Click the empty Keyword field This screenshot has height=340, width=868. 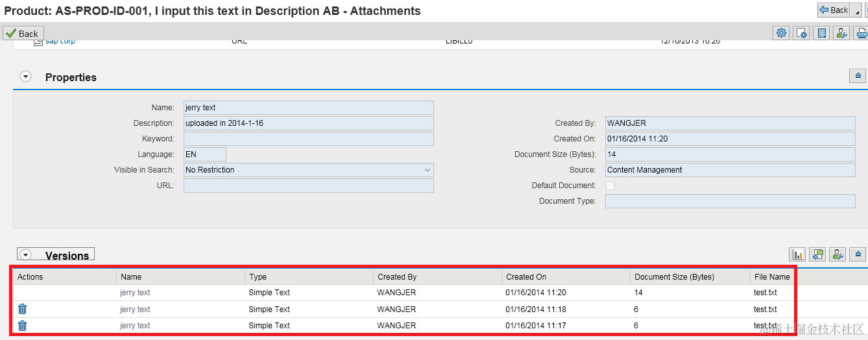click(x=309, y=139)
